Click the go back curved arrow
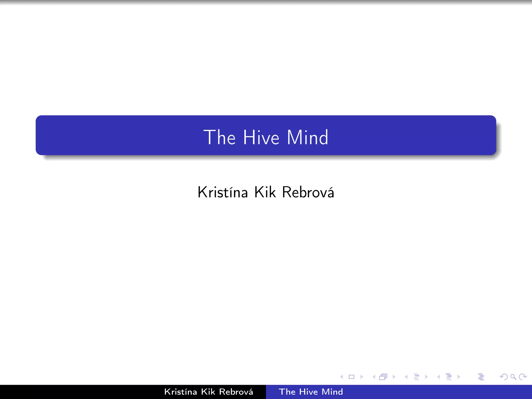Screen dimensions: 532x399 [x=504, y=377]
